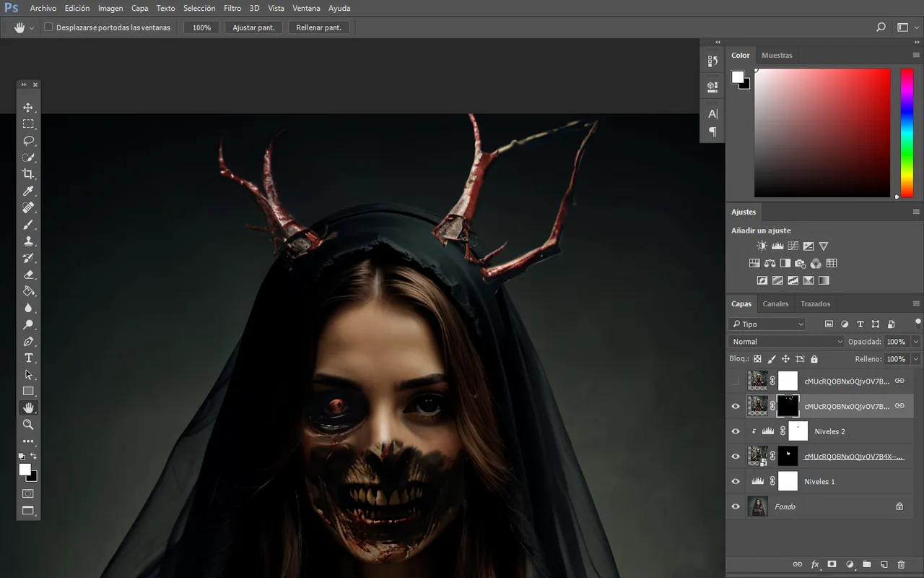Viewport: 924px width, 578px height.
Task: Select the Eyedropper tool
Action: (28, 191)
